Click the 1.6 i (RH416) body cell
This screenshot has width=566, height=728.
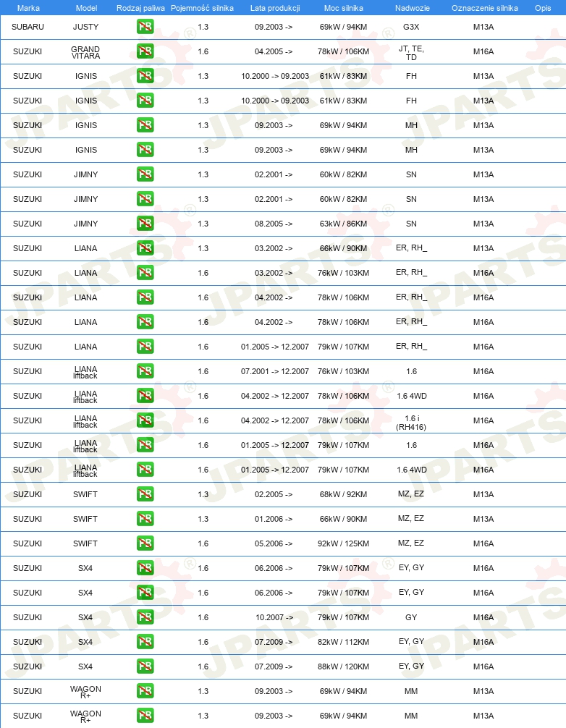click(411, 423)
